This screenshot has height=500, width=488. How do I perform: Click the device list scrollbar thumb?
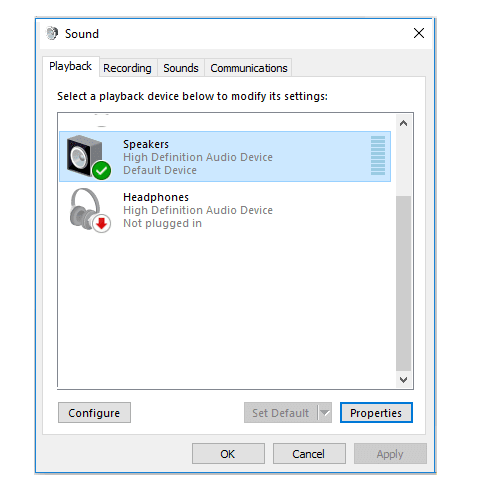403,283
